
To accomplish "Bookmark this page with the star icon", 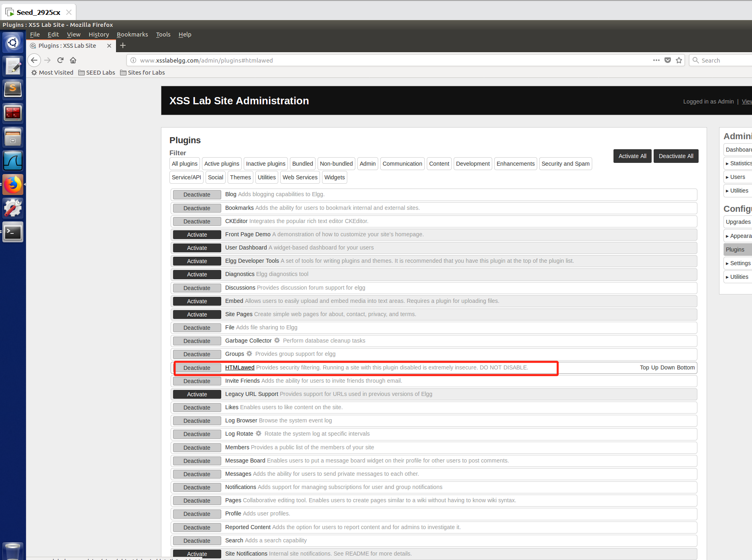I will tap(679, 60).
